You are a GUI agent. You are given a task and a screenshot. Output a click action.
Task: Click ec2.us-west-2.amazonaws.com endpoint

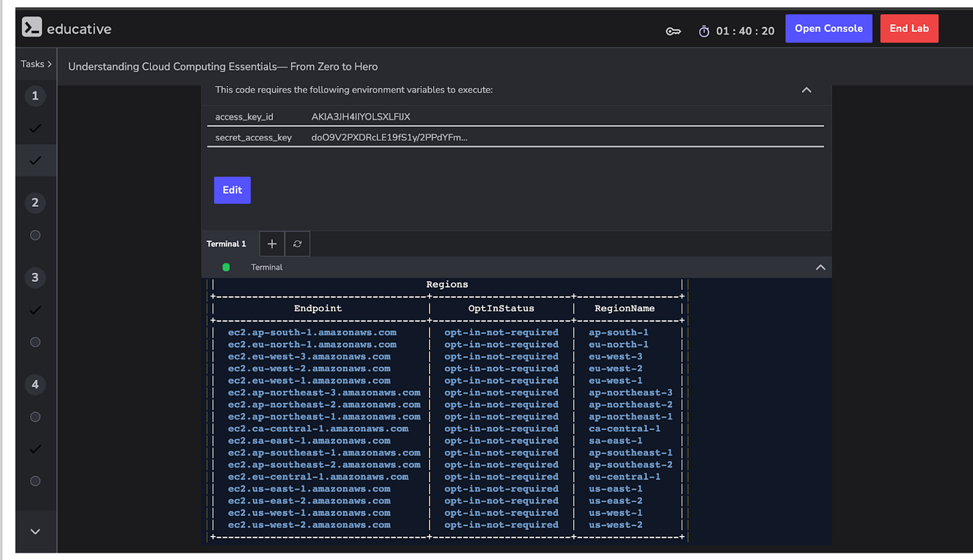click(309, 525)
